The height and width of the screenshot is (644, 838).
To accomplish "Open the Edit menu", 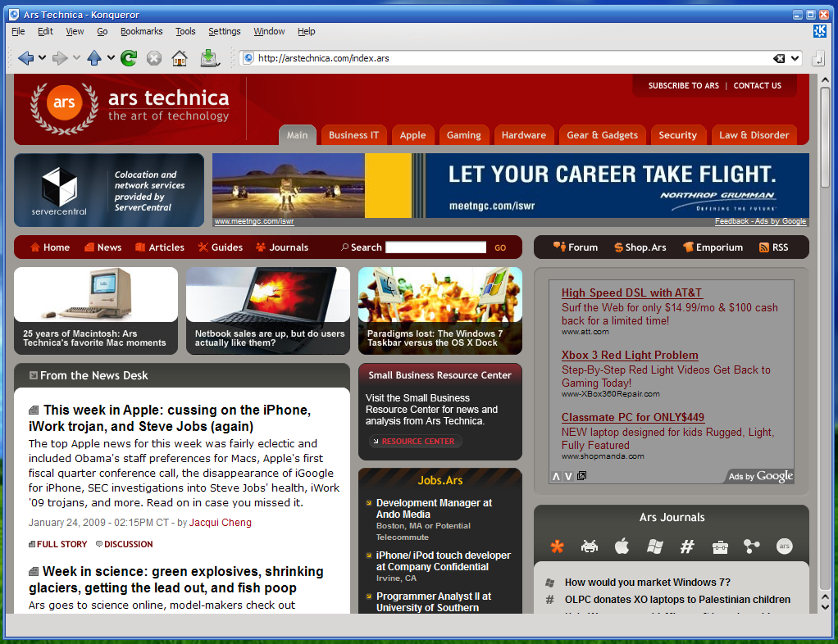I will point(45,31).
